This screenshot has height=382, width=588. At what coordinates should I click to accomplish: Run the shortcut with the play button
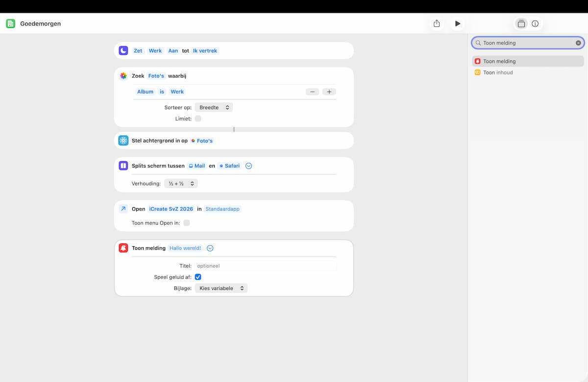pyautogui.click(x=458, y=24)
